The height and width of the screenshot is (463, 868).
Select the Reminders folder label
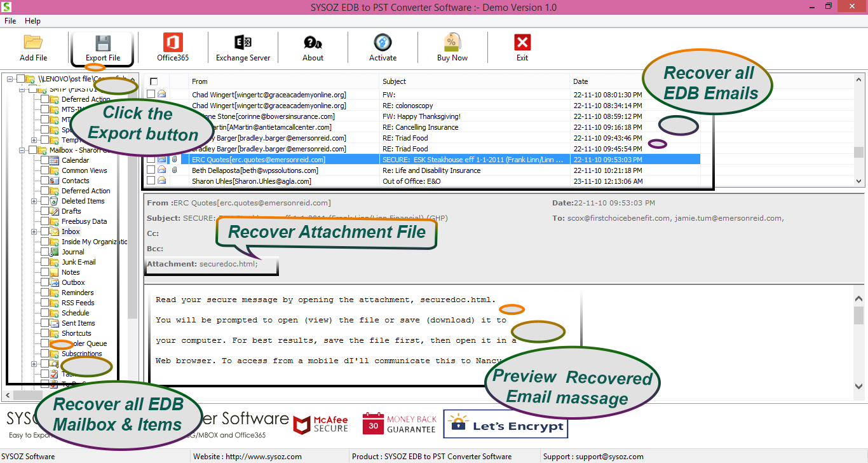pyautogui.click(x=78, y=293)
